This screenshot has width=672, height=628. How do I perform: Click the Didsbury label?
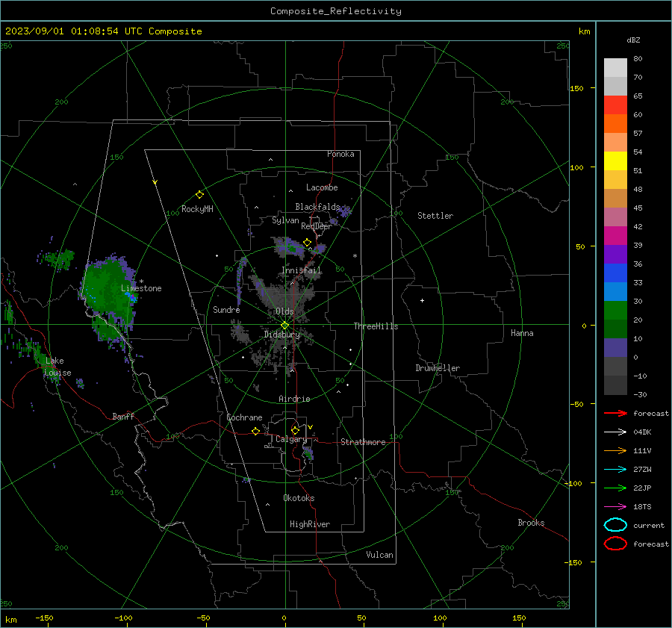point(282,335)
